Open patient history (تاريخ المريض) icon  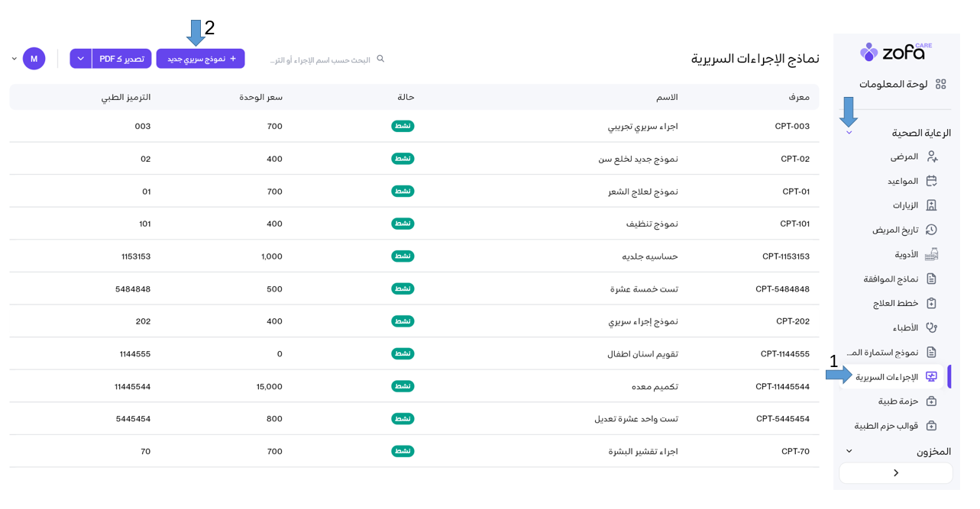(x=931, y=230)
